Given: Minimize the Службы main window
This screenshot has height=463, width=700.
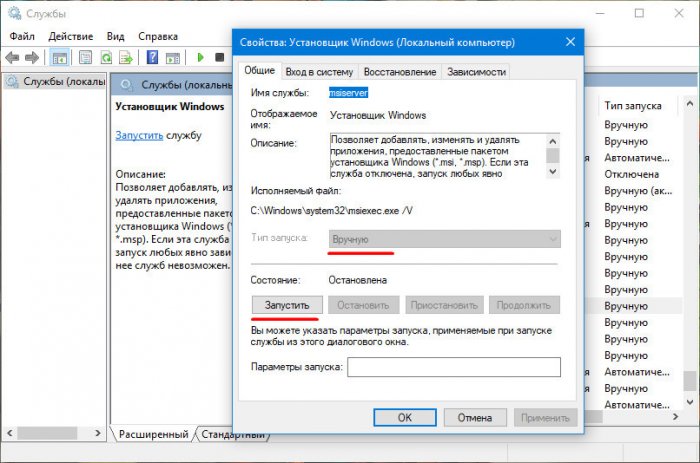Looking at the screenshot, I should [600, 13].
